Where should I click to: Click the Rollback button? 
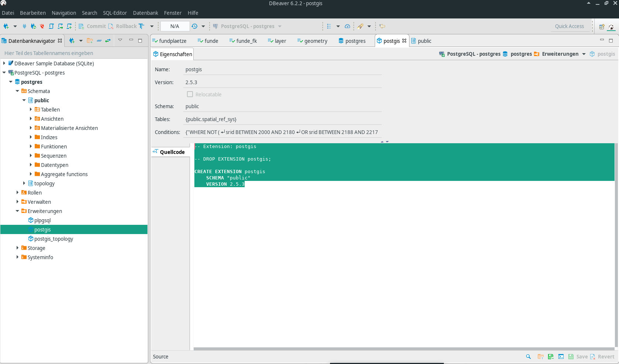click(x=122, y=26)
